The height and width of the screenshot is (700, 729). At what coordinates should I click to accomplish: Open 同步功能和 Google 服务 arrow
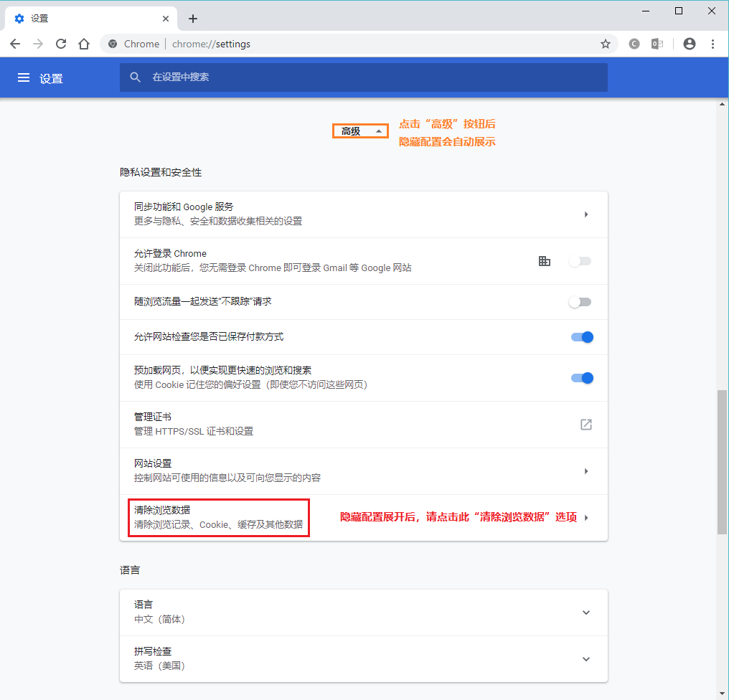pos(585,214)
